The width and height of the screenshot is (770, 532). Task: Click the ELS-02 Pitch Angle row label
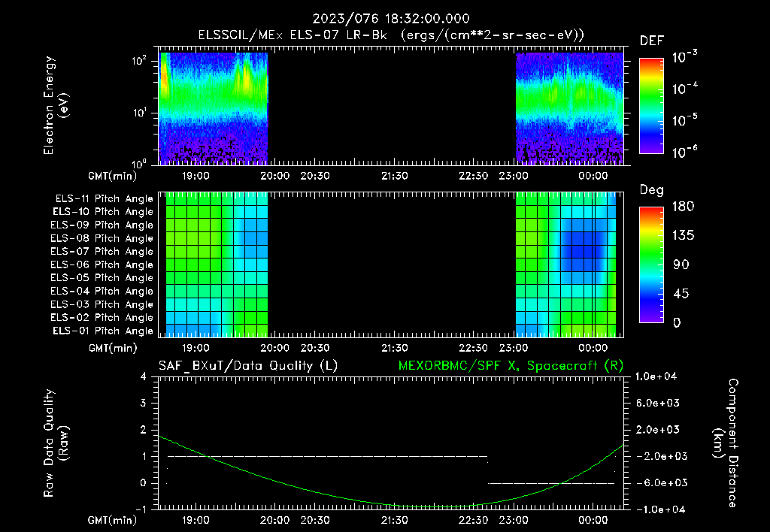[x=102, y=318]
